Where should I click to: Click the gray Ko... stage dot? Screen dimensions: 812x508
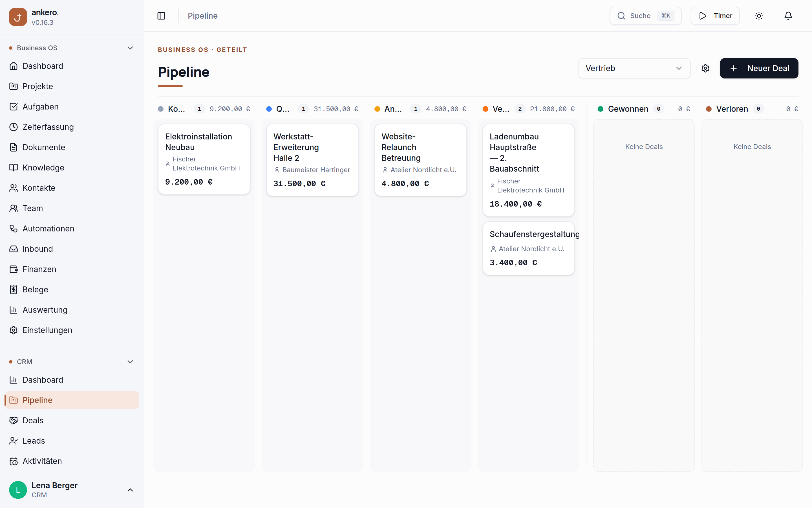tap(161, 109)
